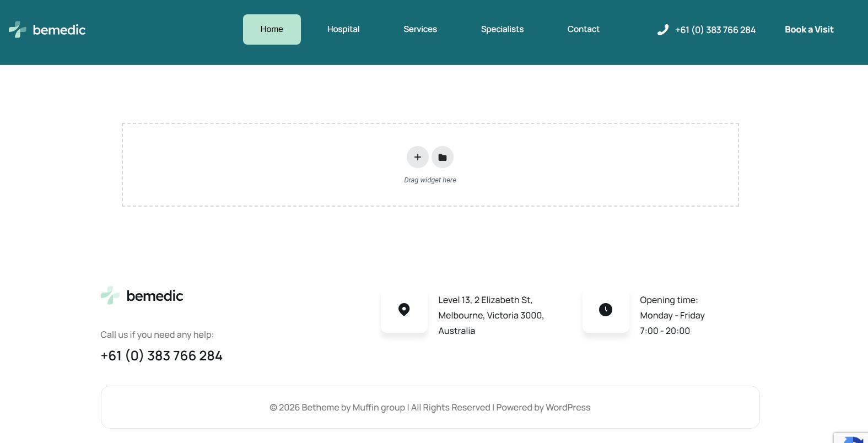Click the bemedic cross logo in header

(x=18, y=30)
